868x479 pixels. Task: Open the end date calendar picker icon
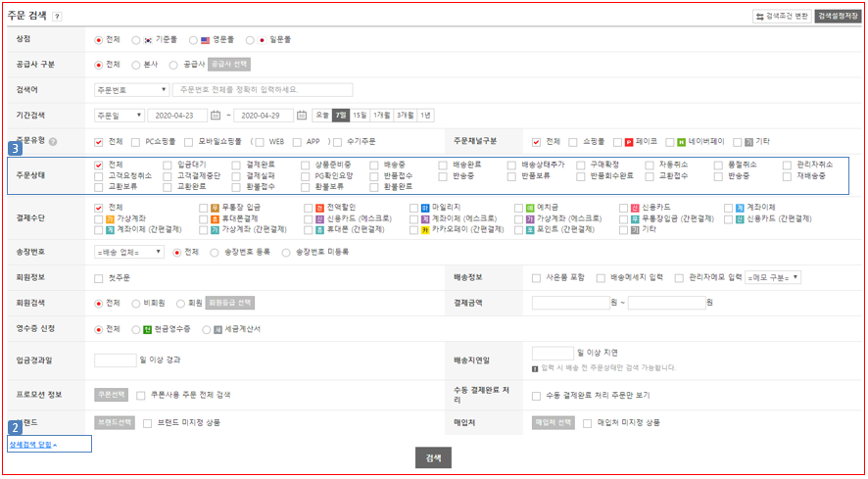tap(301, 116)
